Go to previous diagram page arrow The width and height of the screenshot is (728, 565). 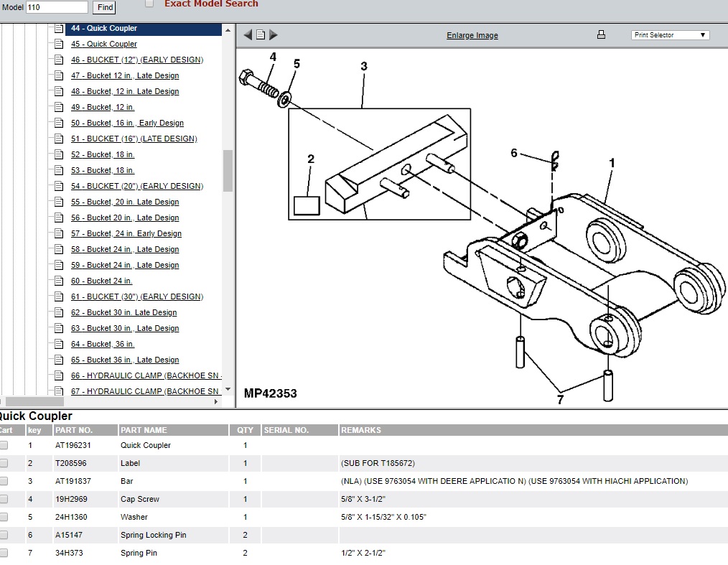pyautogui.click(x=248, y=34)
